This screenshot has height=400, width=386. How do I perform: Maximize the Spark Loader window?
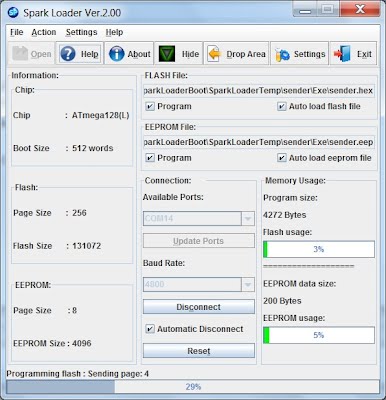[x=328, y=9]
